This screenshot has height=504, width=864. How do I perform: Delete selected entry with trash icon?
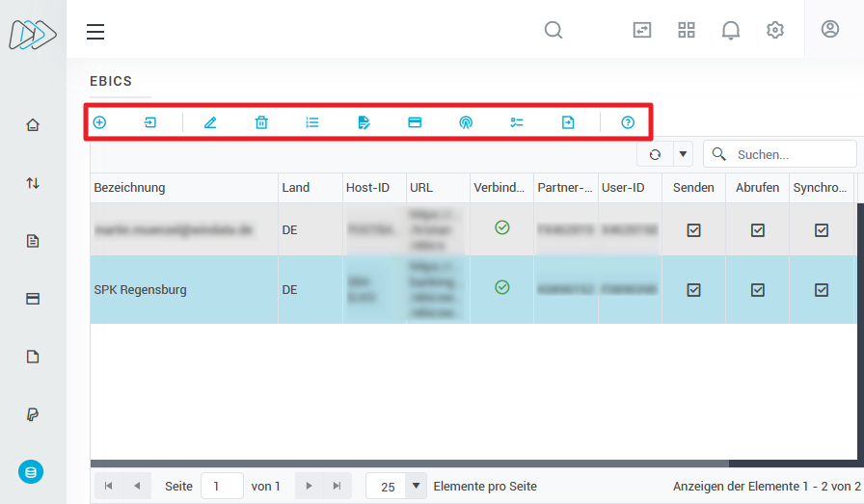click(261, 122)
